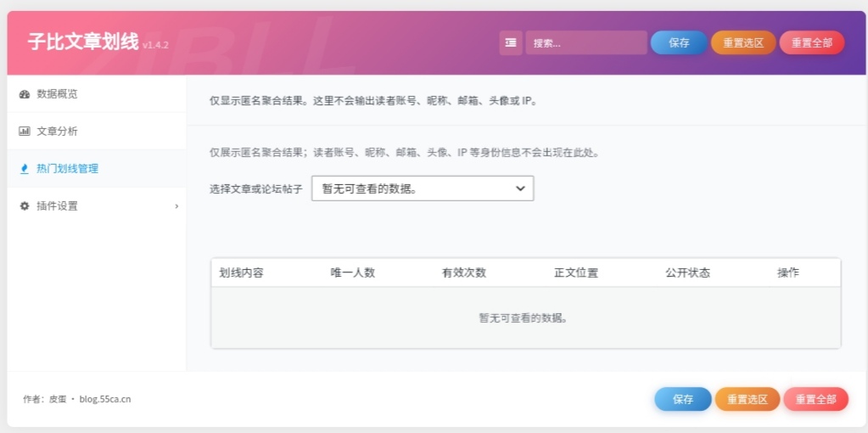Click the dashboard icon beside 数据概览

tap(25, 94)
